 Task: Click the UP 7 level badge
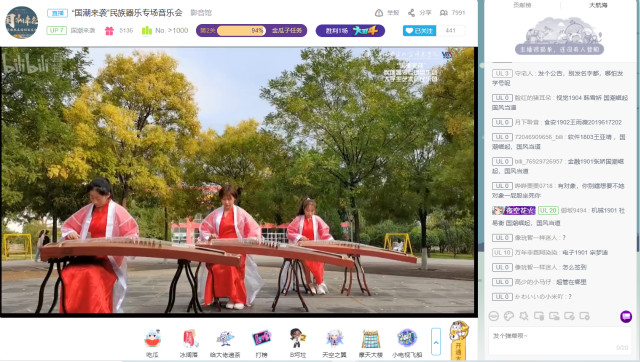56,31
